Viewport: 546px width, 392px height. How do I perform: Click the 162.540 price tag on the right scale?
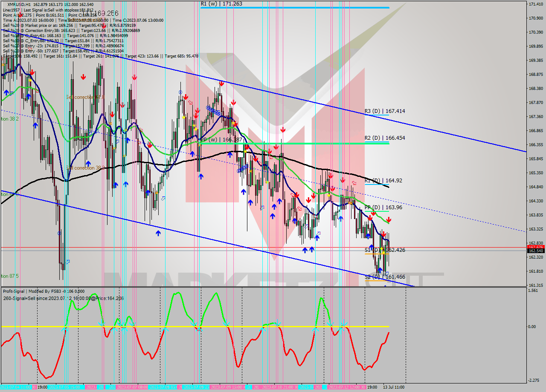(x=536, y=251)
